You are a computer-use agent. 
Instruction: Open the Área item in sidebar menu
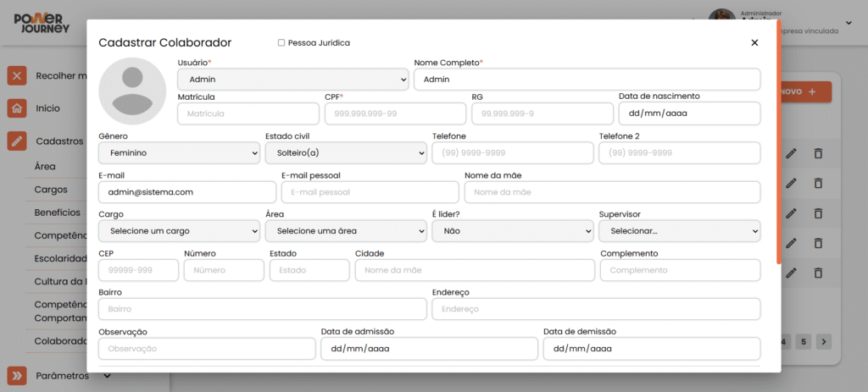tap(45, 167)
